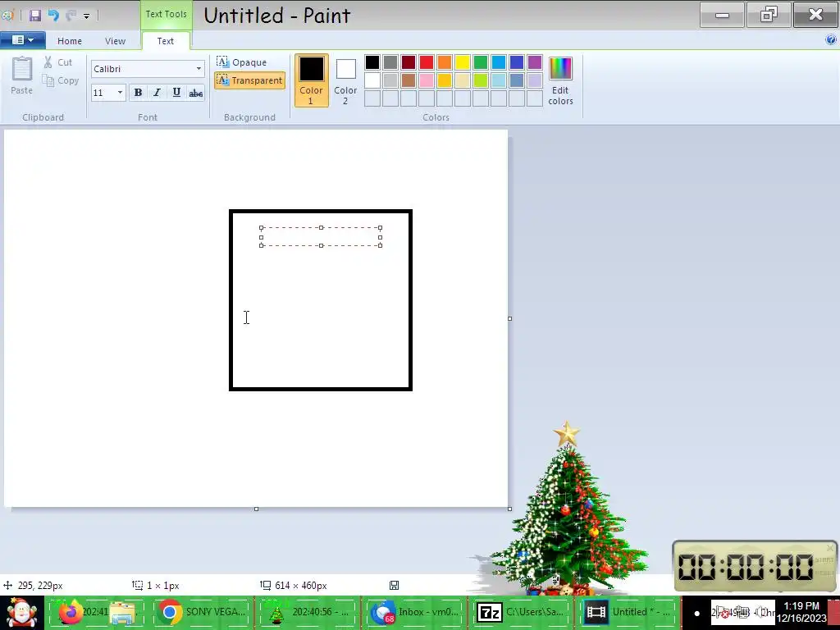Undo the last action
The image size is (840, 630).
pyautogui.click(x=53, y=15)
